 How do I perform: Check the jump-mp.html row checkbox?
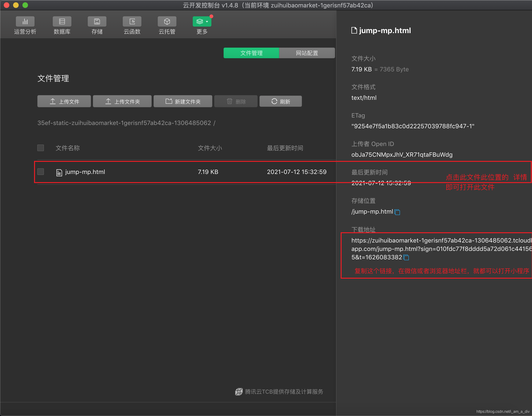point(41,172)
